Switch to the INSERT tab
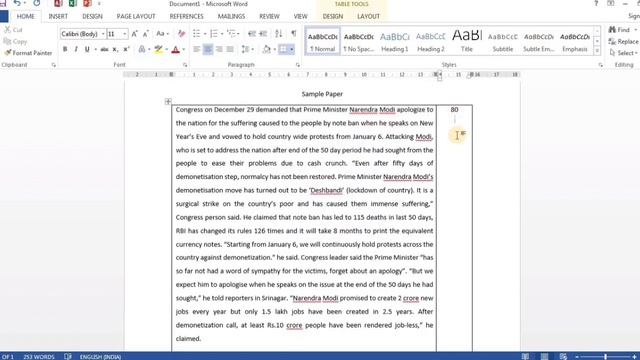Viewport: 640px width, 360px height. (58, 16)
